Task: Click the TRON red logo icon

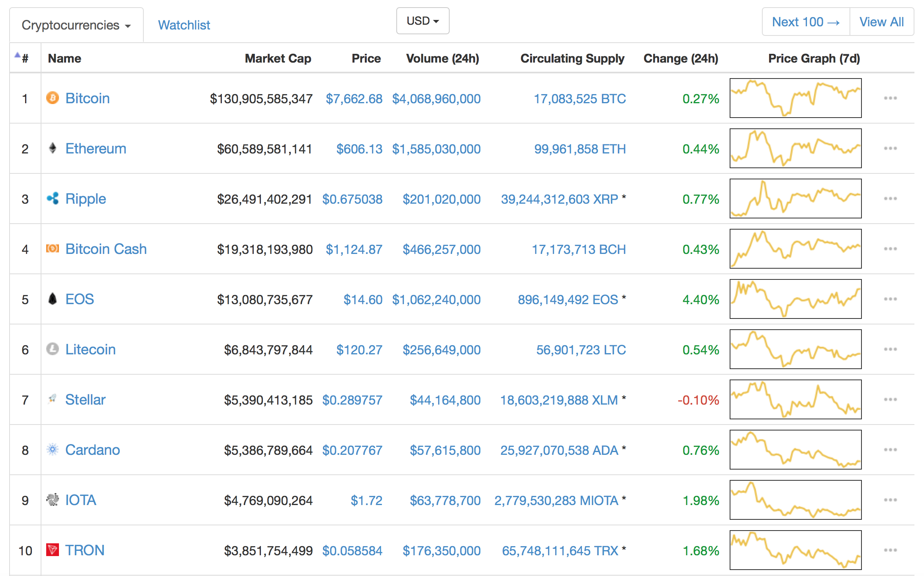Action: pyautogui.click(x=52, y=550)
